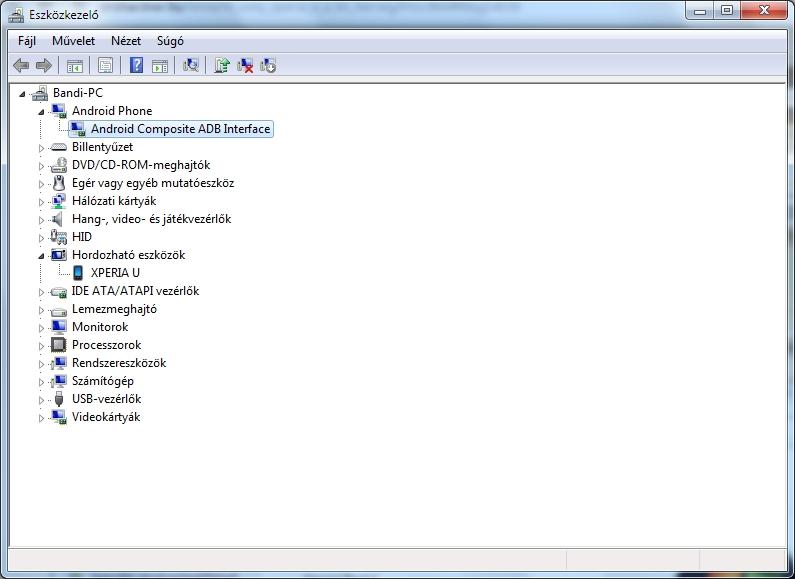Open the Fájl menu
The width and height of the screenshot is (795, 579).
(27, 41)
